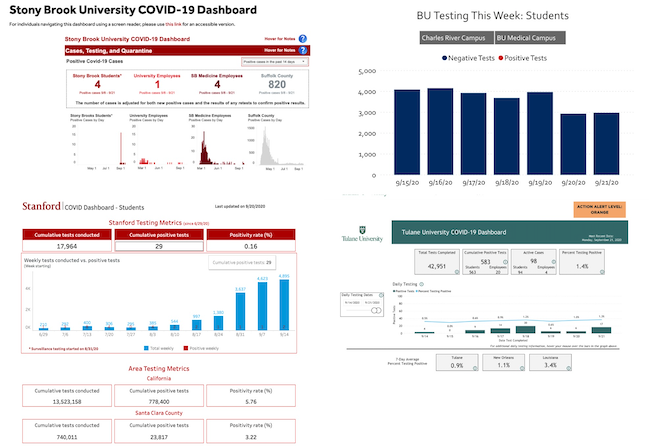Click the Suffolk County count of 820
Viewport: 649px width, 446px height.
tap(277, 85)
